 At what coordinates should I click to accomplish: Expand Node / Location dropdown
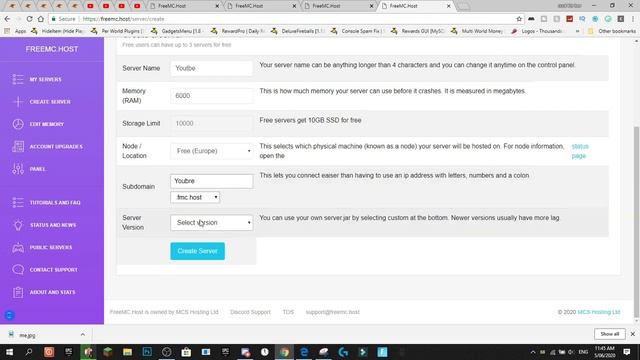211,151
